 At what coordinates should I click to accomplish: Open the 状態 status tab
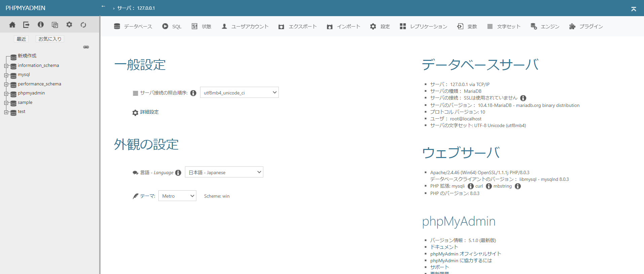201,26
